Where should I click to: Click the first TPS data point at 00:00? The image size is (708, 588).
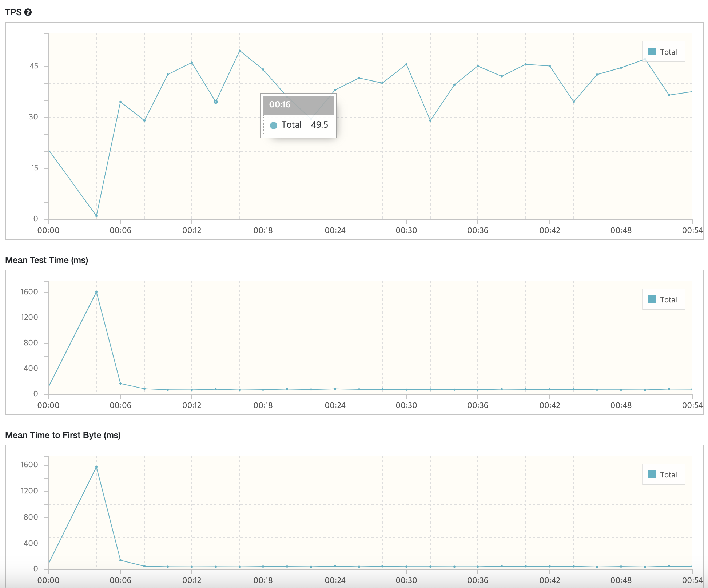[49, 150]
